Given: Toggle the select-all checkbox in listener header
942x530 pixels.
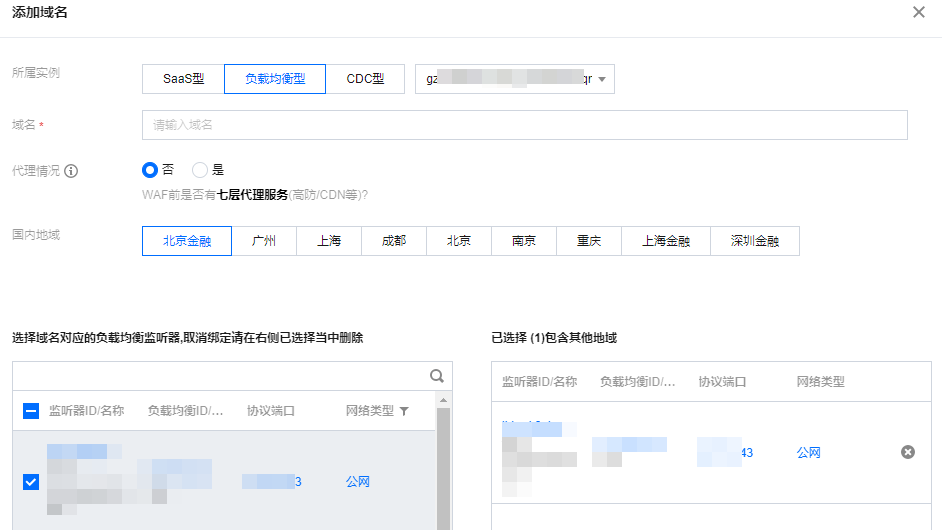Looking at the screenshot, I should pos(31,411).
